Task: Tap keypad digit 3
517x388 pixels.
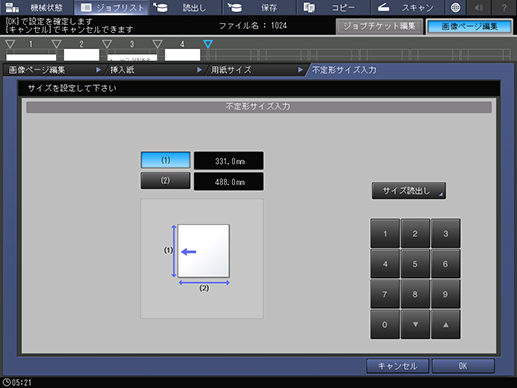Action: [445, 233]
